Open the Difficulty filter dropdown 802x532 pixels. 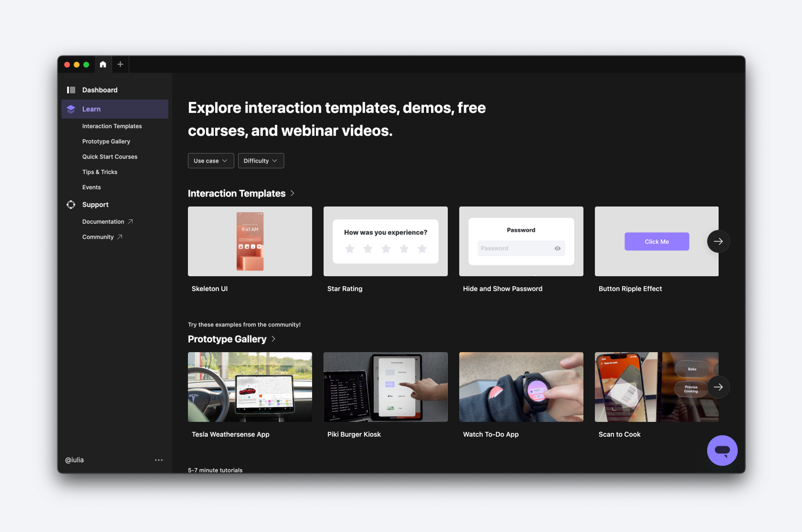pyautogui.click(x=261, y=161)
